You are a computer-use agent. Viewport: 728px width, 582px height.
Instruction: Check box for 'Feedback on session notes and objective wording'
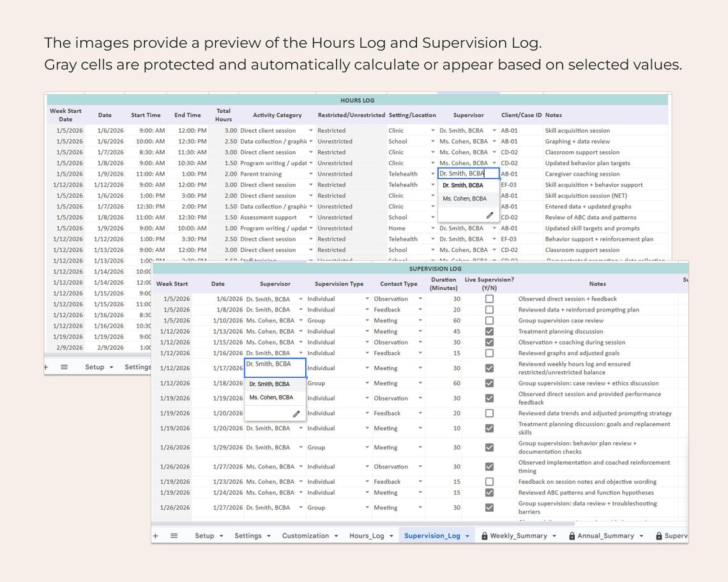(489, 482)
